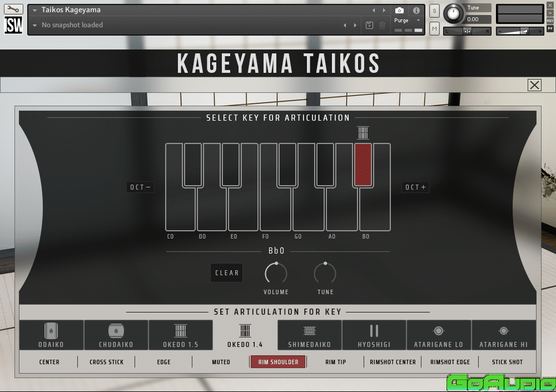Screen dimensions: 556x392
Task: Select the red highlighted Bb0 black key
Action: pos(363,165)
